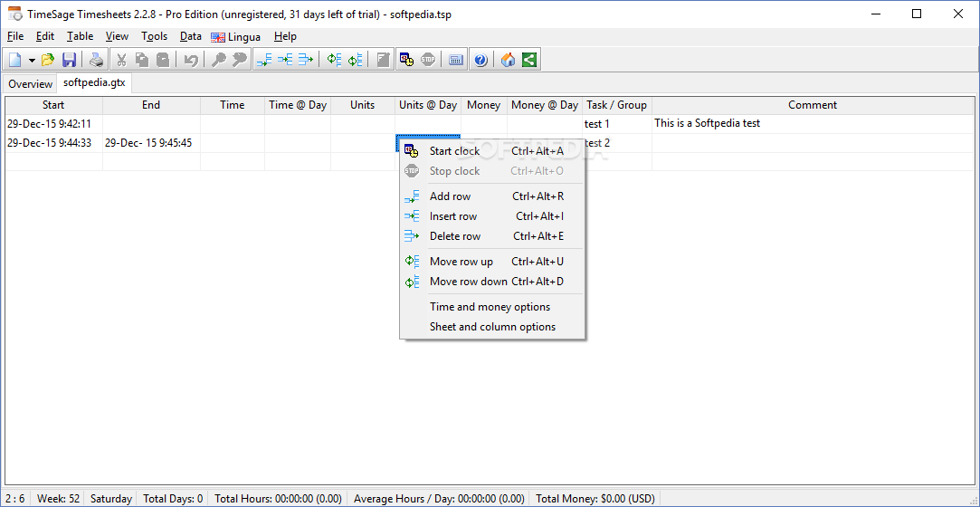Click the New file toolbar icon
Screen dimensions: 980x507
(x=14, y=60)
